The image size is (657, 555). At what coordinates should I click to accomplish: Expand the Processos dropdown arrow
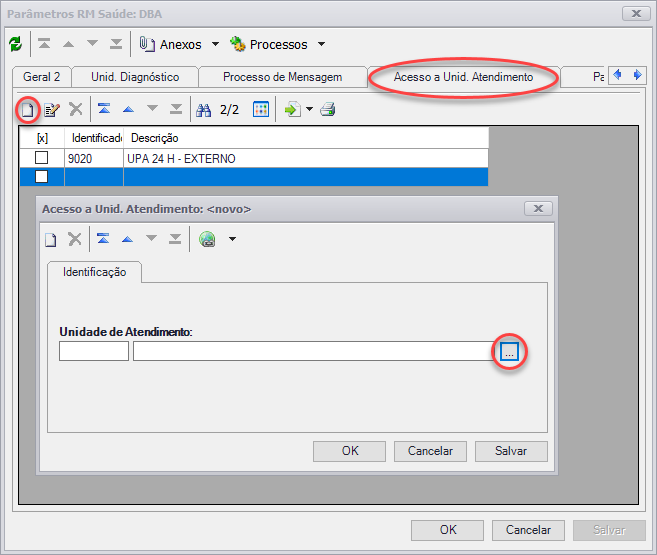tap(321, 44)
